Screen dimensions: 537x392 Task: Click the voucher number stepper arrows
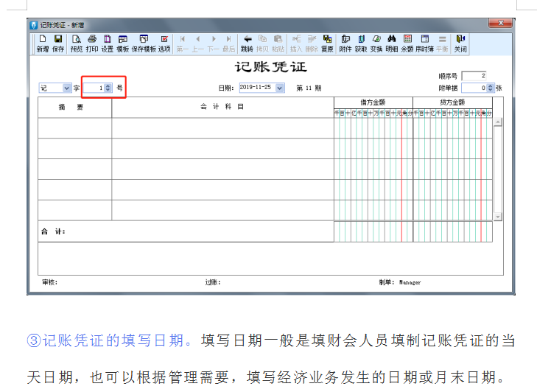[x=108, y=88]
